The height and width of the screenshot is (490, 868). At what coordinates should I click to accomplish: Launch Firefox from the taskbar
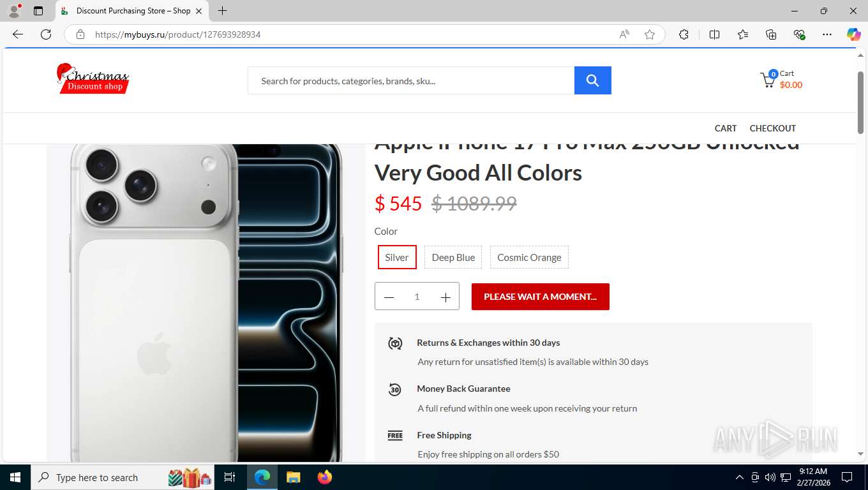325,477
